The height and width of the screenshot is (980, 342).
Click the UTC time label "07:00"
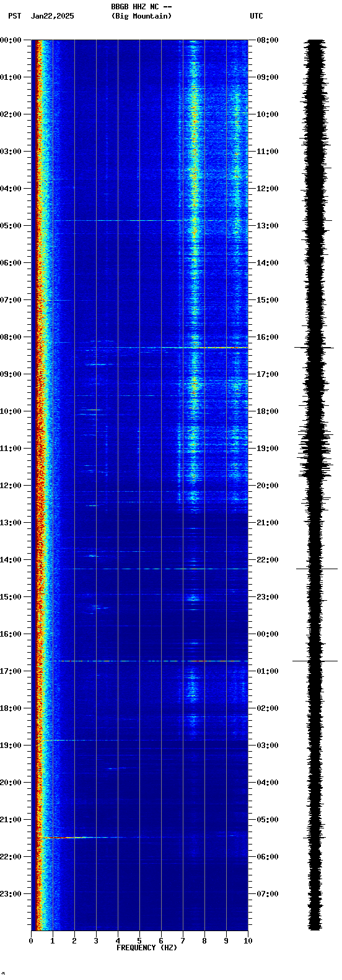[x=268, y=894]
